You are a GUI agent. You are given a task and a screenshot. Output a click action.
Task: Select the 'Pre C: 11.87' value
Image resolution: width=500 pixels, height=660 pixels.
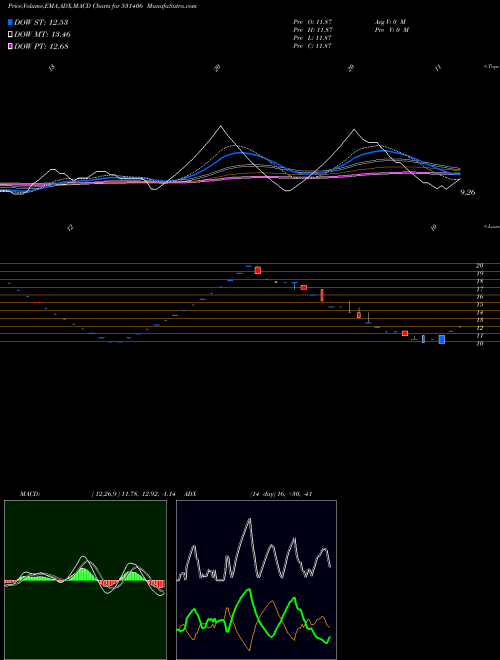(313, 46)
